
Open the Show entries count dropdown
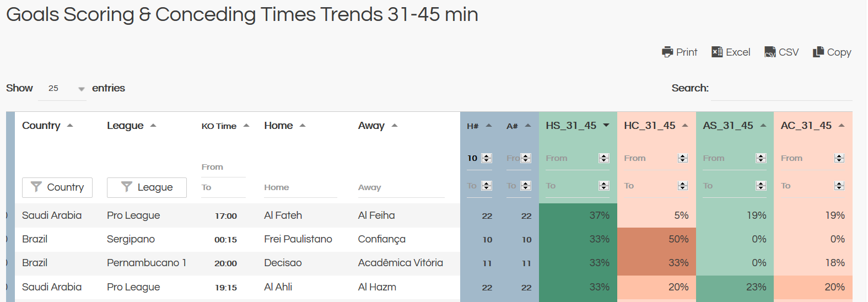point(62,88)
